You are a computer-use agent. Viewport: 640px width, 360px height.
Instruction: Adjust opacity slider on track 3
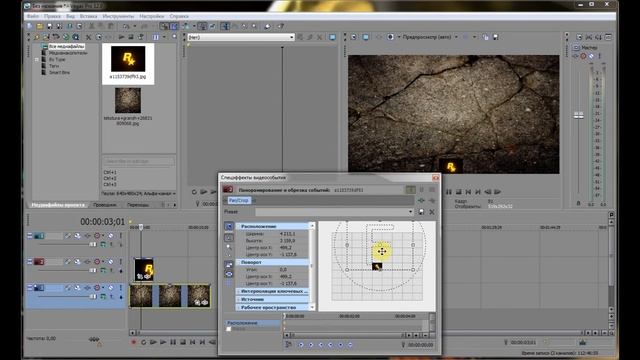tap(93, 297)
